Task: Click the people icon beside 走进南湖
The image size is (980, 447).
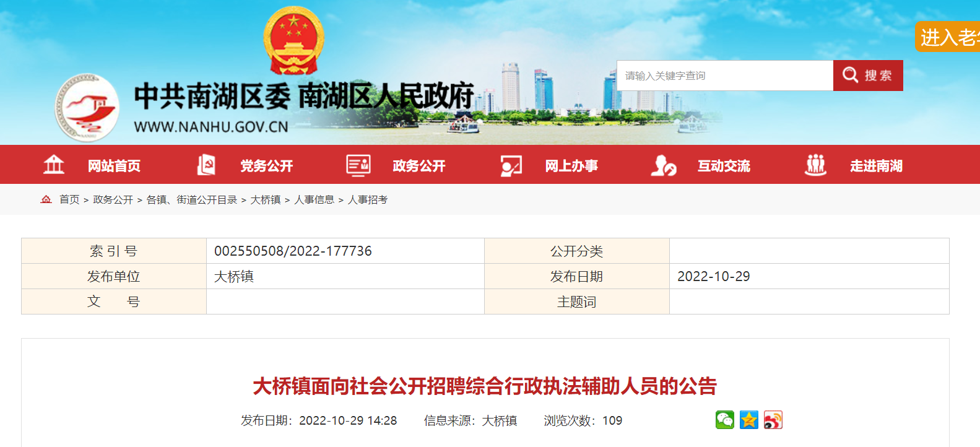Action: 815,165
